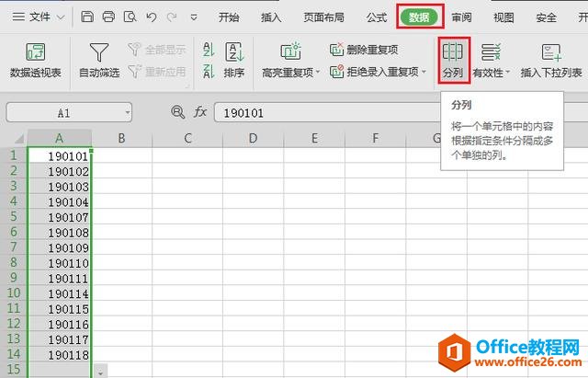Click the Undo arrow icon
Viewport: 588px width, 378px height.
(152, 17)
